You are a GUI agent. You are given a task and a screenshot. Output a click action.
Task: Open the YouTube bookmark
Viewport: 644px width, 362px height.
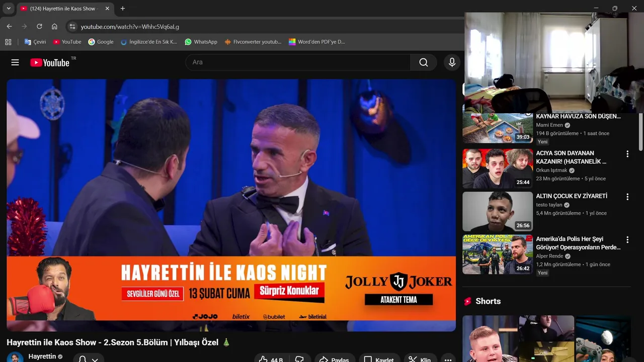click(67, 42)
